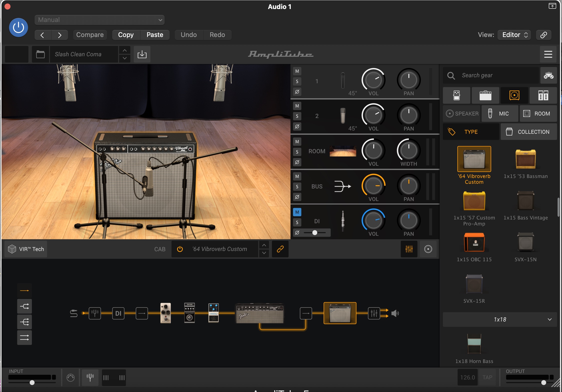Invert phase on mic channel 1

(x=297, y=92)
